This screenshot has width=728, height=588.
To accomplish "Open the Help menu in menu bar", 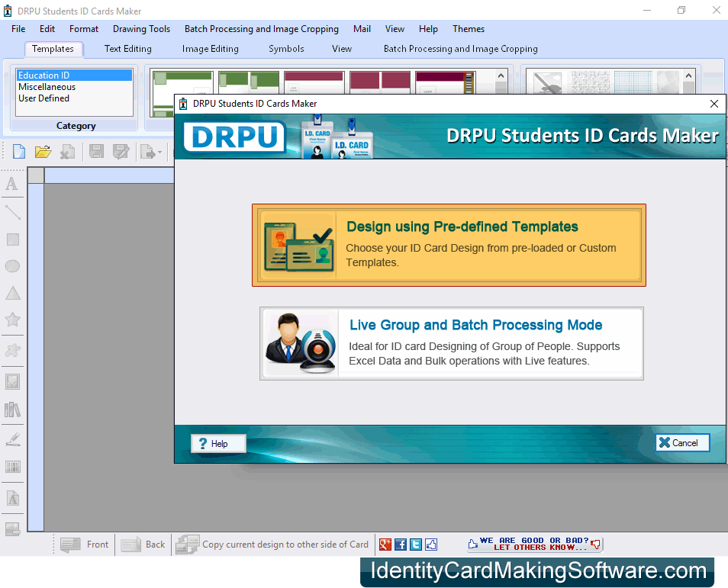I will (x=428, y=29).
